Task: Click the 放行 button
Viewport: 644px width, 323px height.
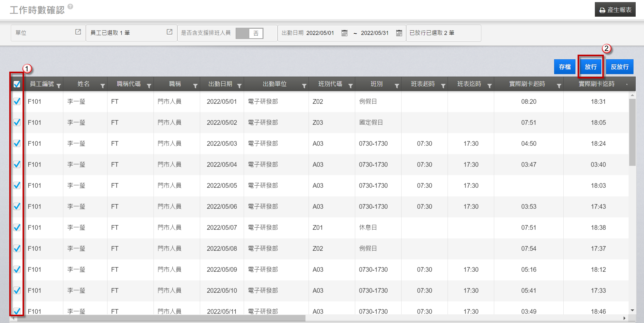Action: click(x=591, y=67)
